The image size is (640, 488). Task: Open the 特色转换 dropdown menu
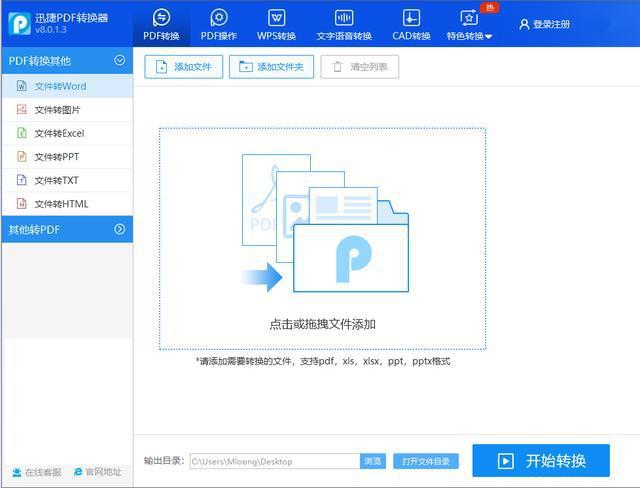(469, 24)
